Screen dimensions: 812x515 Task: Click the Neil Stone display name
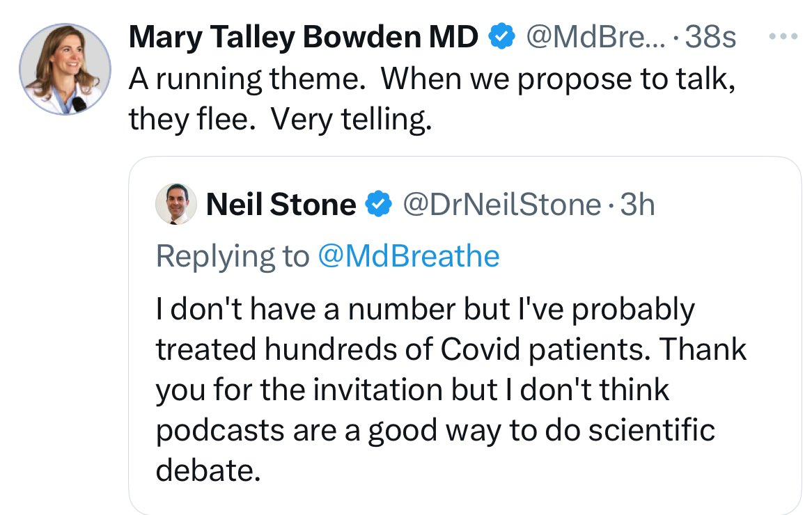coord(281,204)
